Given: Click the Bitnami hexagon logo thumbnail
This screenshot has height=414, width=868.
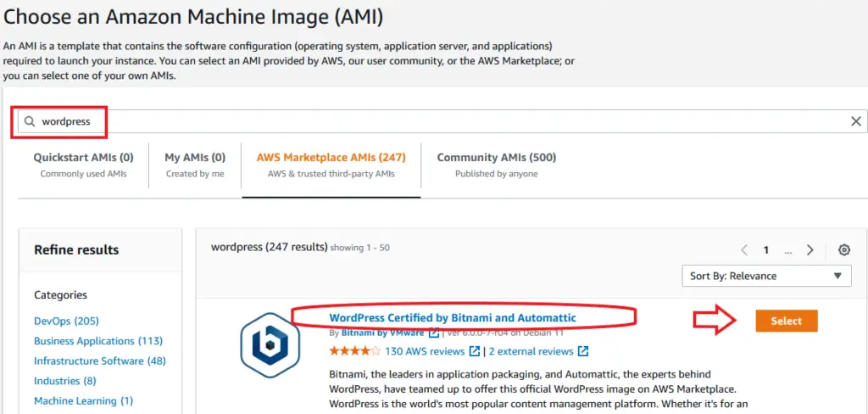Looking at the screenshot, I should (x=270, y=345).
